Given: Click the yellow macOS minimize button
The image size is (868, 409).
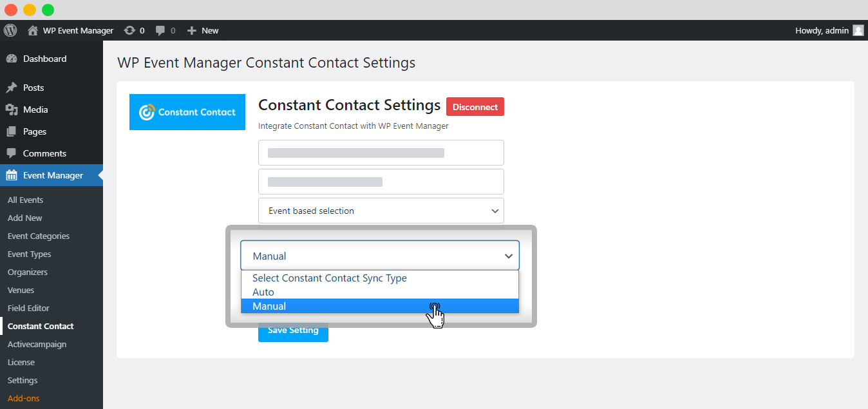Looking at the screenshot, I should 30,10.
